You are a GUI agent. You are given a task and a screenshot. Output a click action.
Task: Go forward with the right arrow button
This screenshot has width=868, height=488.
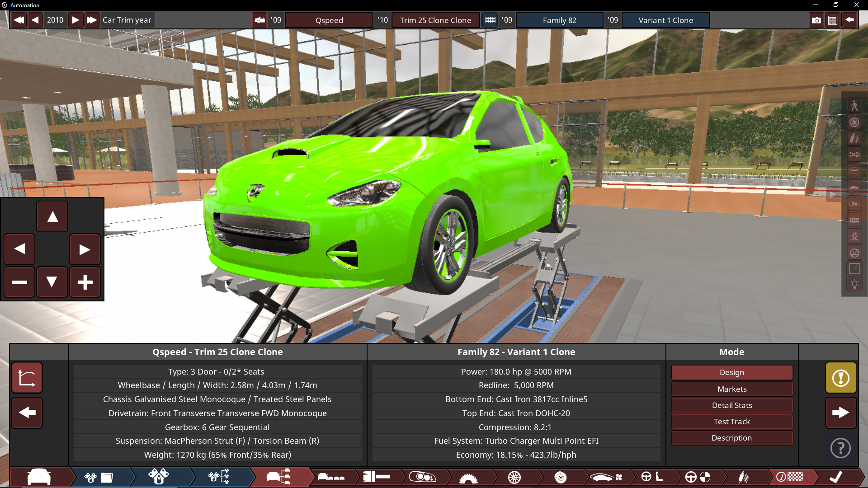(x=841, y=413)
